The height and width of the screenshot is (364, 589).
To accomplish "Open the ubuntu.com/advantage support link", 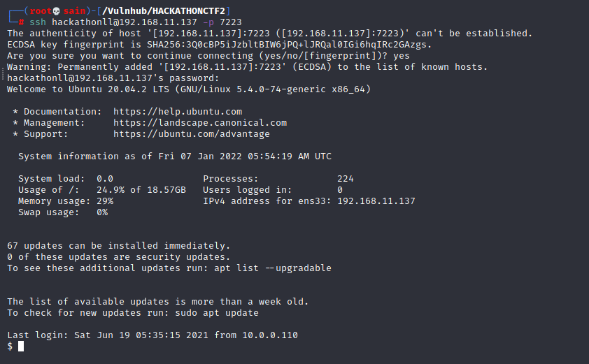I will (192, 134).
